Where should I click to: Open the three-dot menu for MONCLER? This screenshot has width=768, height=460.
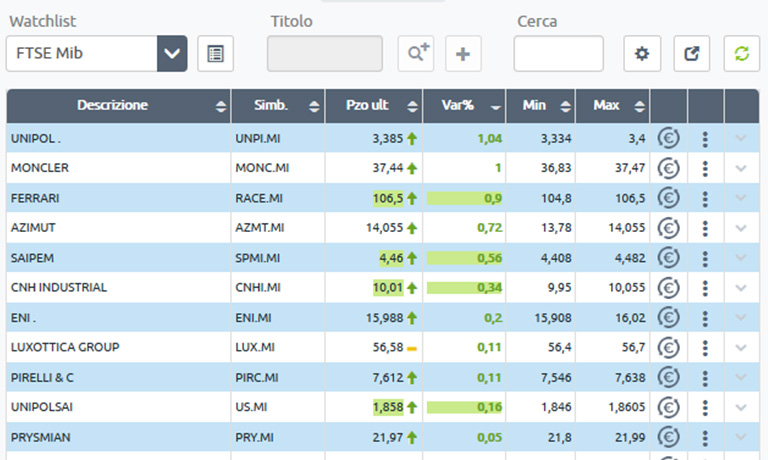tap(705, 169)
